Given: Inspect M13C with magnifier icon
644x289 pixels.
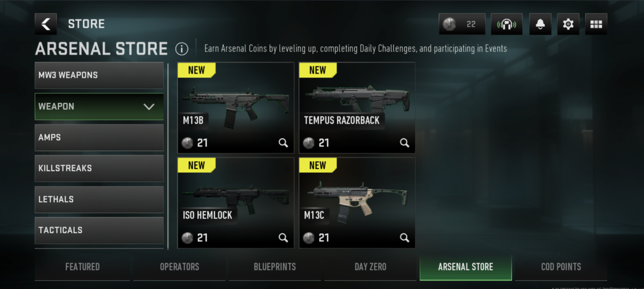Looking at the screenshot, I should click(404, 238).
